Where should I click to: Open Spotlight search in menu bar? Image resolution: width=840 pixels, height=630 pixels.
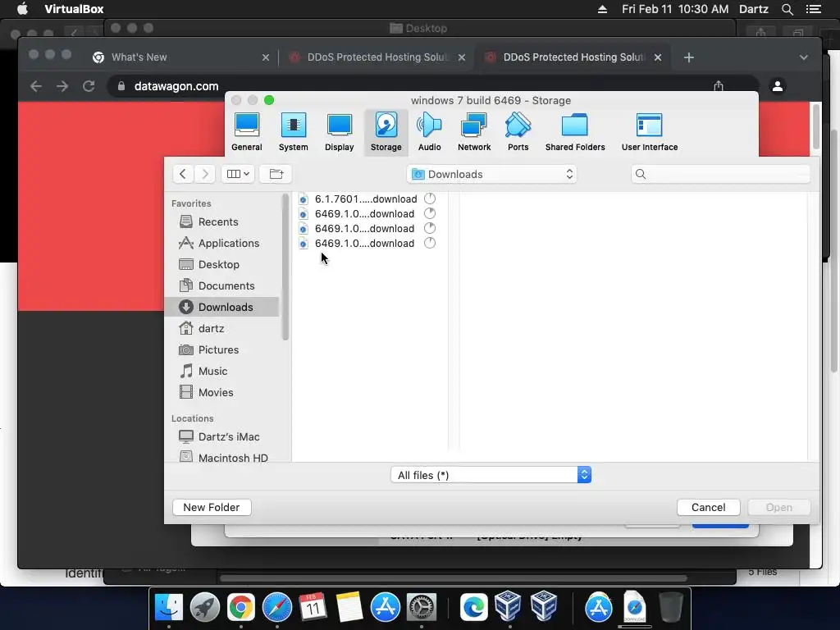(x=787, y=9)
